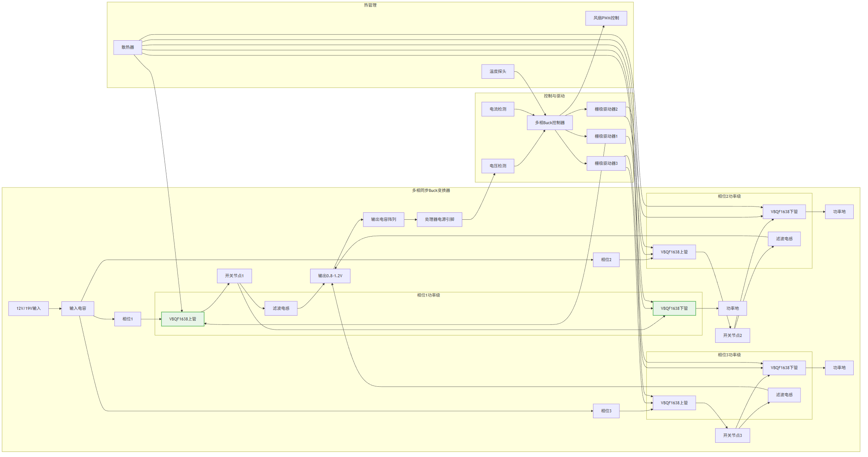The width and height of the screenshot is (868, 457).
Task: Select the 多相Buck控制器 node
Action: [549, 123]
